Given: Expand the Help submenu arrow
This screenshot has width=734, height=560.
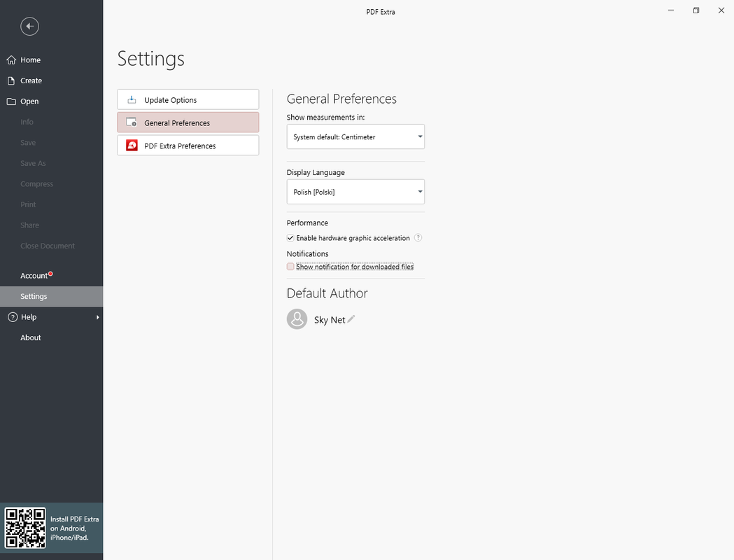Looking at the screenshot, I should (x=97, y=317).
